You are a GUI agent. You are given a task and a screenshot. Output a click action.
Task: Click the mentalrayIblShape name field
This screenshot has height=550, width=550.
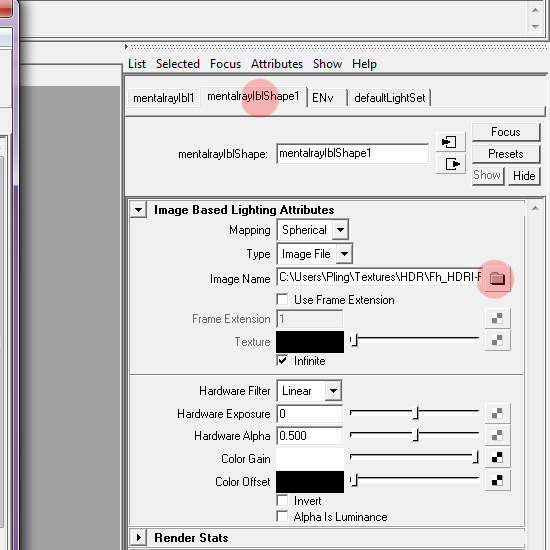(353, 154)
